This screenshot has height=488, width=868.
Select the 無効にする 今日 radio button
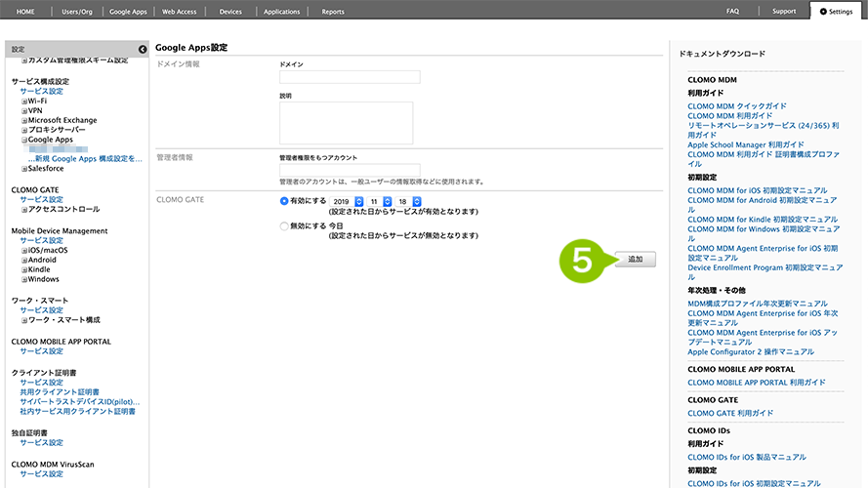(x=284, y=225)
